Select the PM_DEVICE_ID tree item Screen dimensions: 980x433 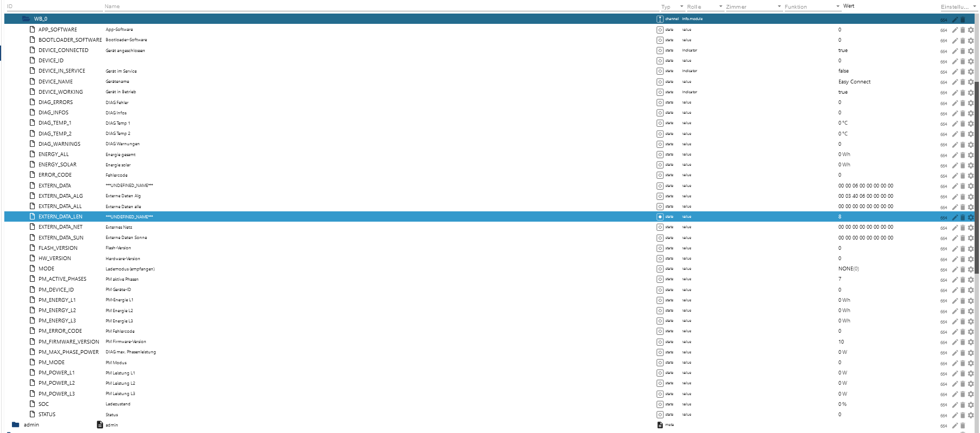coord(56,290)
